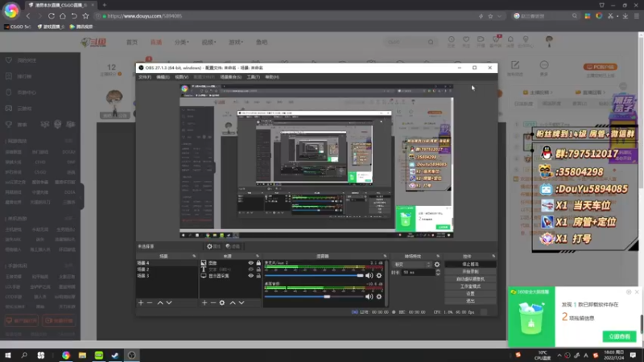
Task: Click the 停止推流 stop streaming button
Action: point(470,265)
